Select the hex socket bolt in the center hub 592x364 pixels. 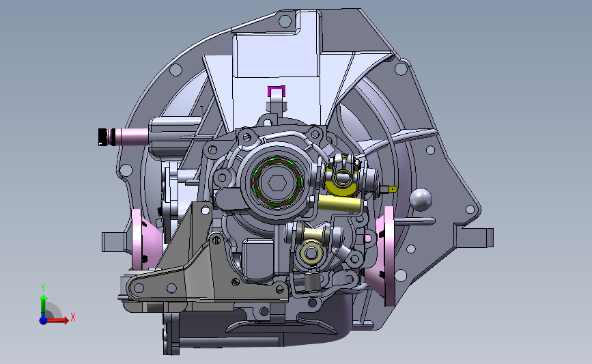[277, 184]
